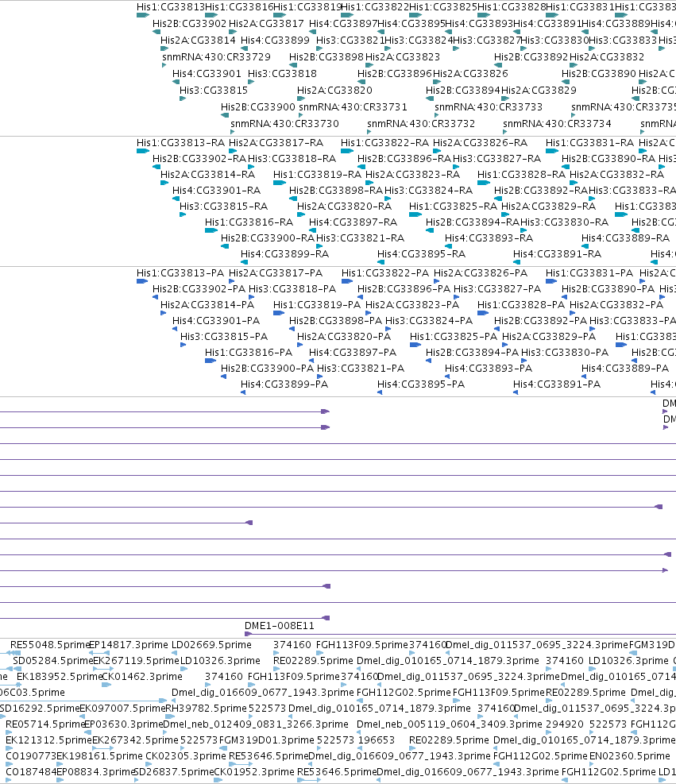Viewport: 676px width, 784px height.
Task: Click transcript His4:CG33891-RA label
Action: (x=557, y=254)
